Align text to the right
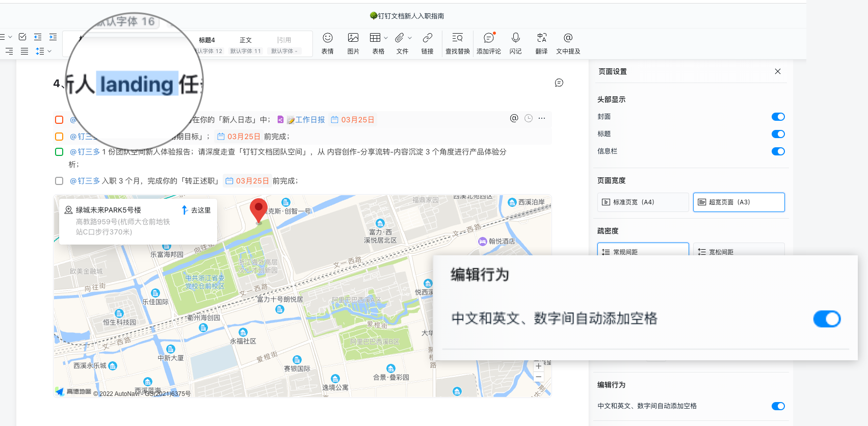The width and height of the screenshot is (868, 426). pyautogui.click(x=9, y=51)
